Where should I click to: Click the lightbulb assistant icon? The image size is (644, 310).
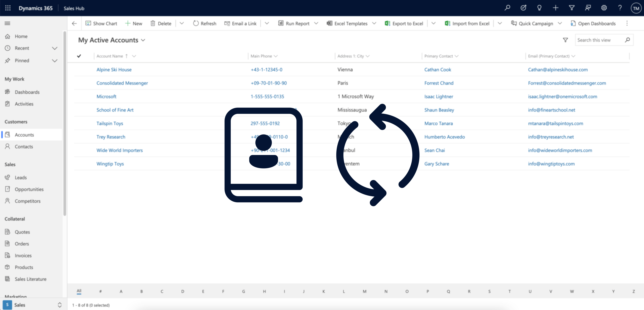point(539,8)
